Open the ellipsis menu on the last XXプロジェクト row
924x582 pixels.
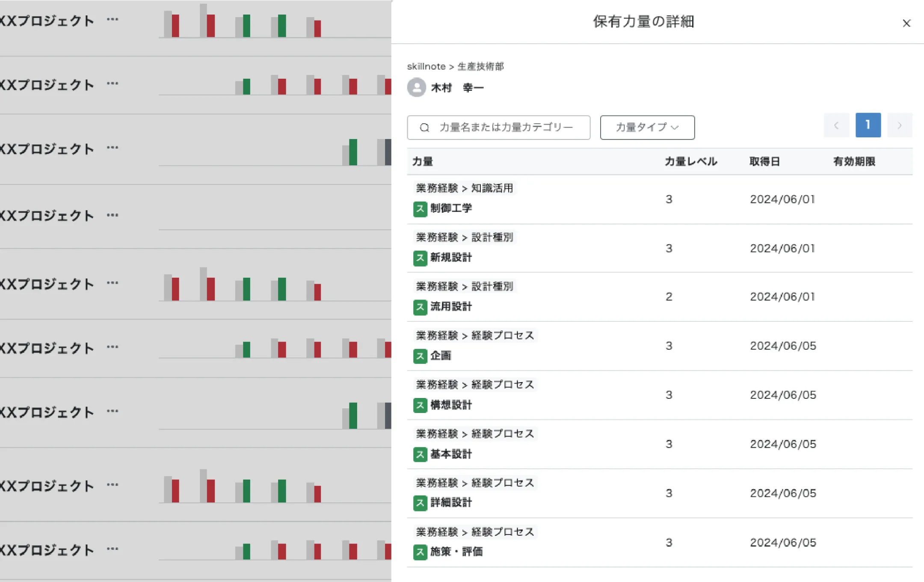(x=113, y=549)
